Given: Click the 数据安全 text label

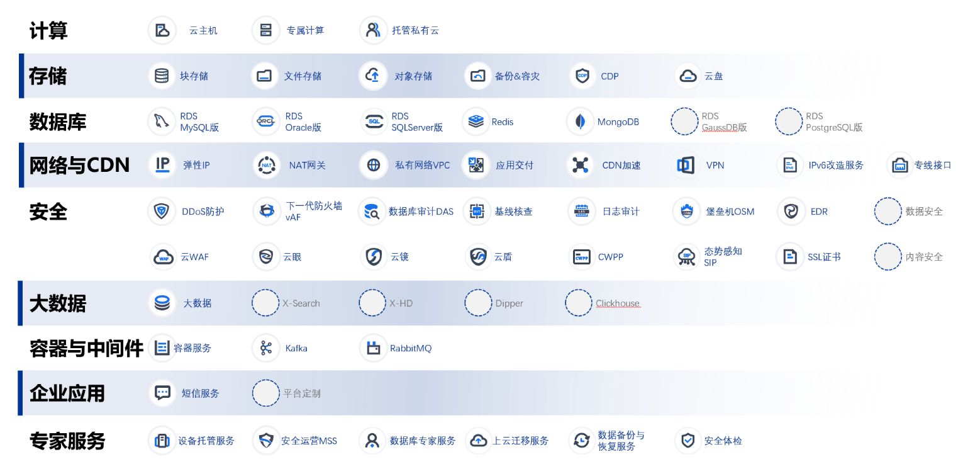Looking at the screenshot, I should click(924, 212).
